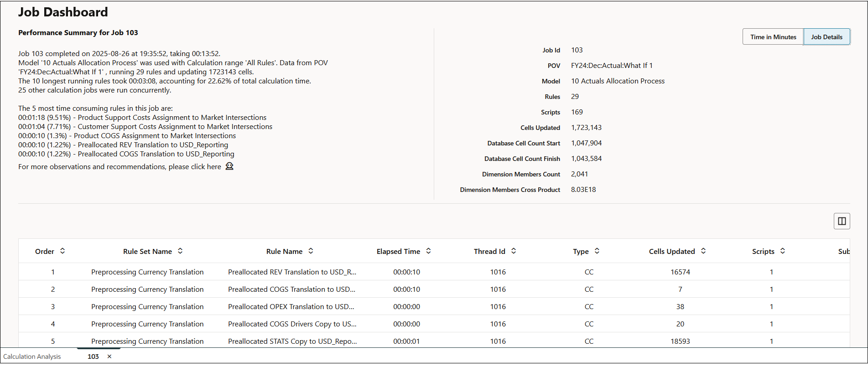The width and height of the screenshot is (868, 367).
Task: Select the Preallocated COGS Drivers Copy rule cell
Action: tap(292, 324)
